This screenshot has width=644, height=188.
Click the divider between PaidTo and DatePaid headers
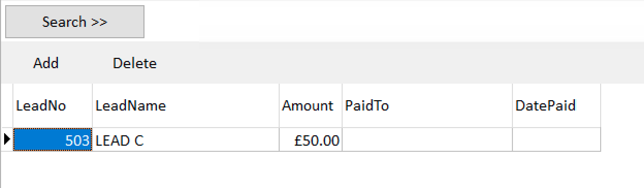[512, 106]
